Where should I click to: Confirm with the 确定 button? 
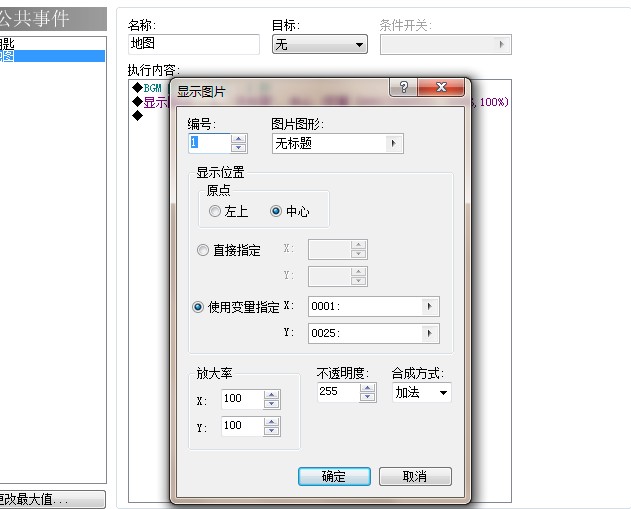point(334,476)
